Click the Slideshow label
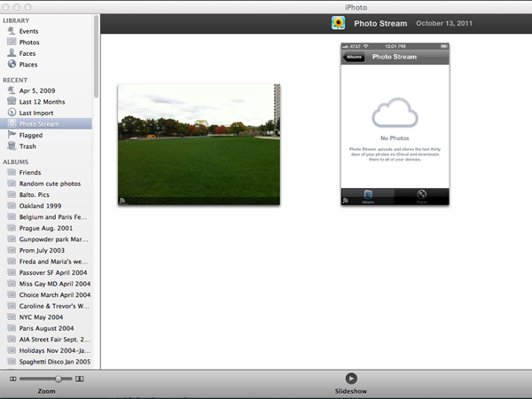This screenshot has height=399, width=532. point(351,391)
